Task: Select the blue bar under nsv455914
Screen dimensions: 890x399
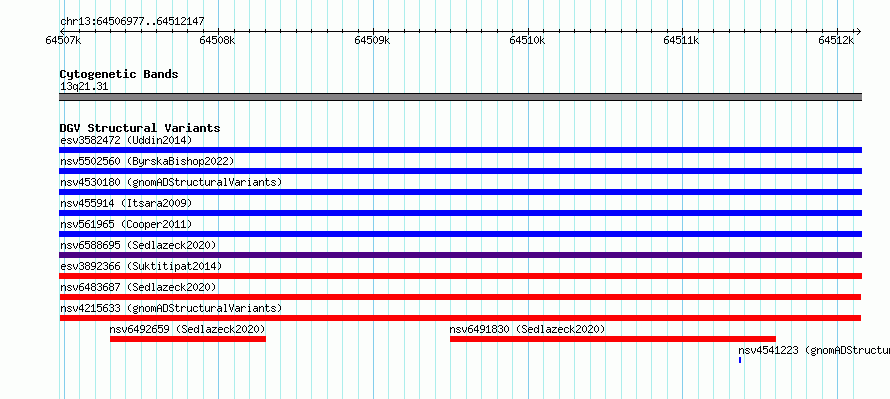Action: [460, 213]
